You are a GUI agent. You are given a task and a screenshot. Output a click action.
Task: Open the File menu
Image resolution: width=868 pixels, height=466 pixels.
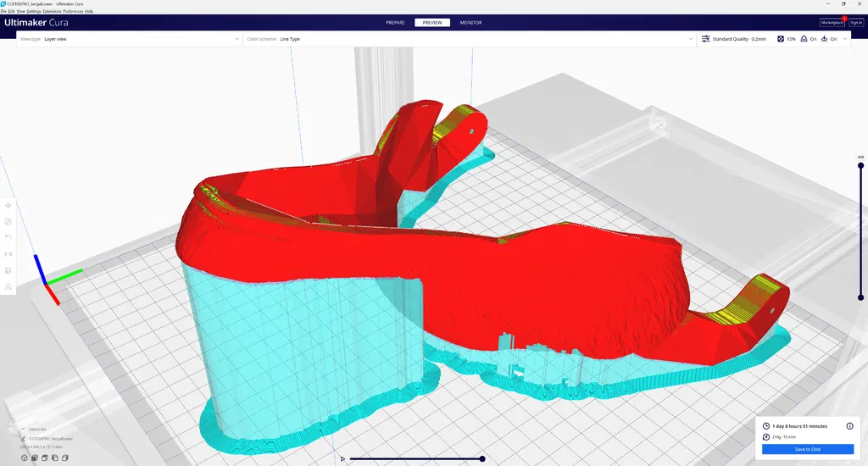[4, 11]
